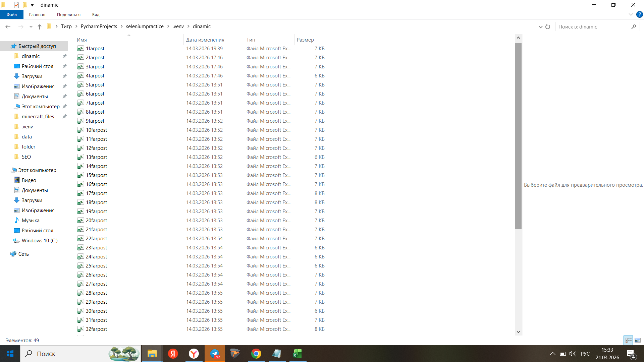Click PycharmProjects in the address path
This screenshot has height=362, width=644.
point(99,26)
